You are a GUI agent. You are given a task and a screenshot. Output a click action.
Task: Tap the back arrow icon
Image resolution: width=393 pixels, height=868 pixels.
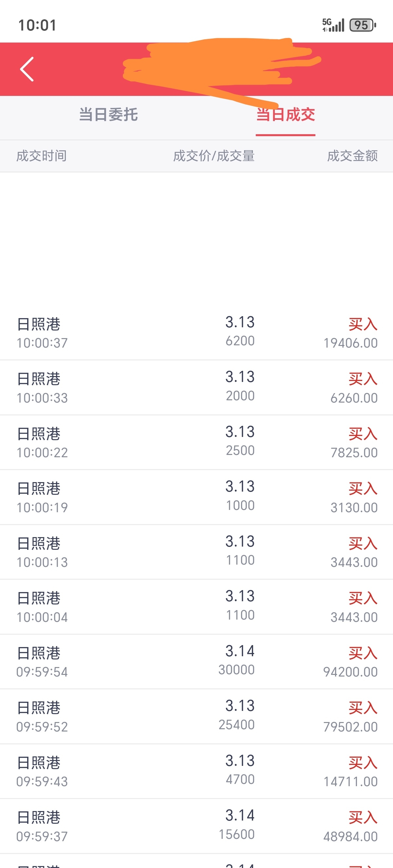pyautogui.click(x=27, y=69)
